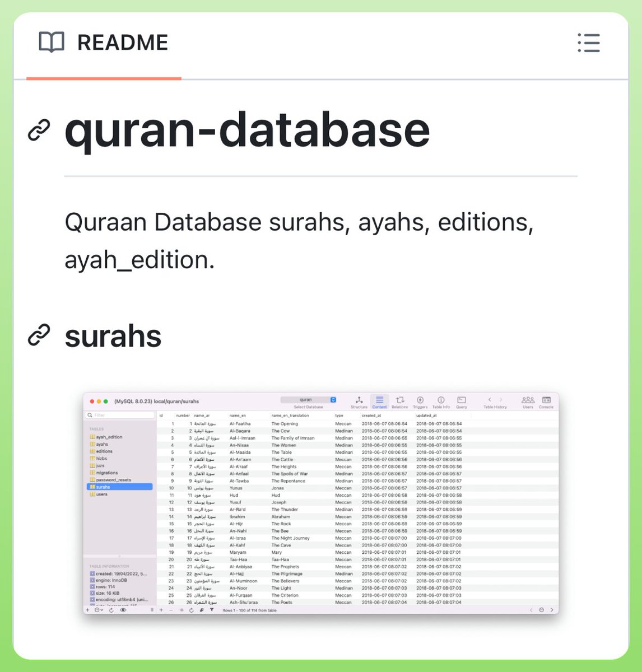Select the Ash-Shu'araa cell
The width and height of the screenshot is (642, 672).
[244, 602]
